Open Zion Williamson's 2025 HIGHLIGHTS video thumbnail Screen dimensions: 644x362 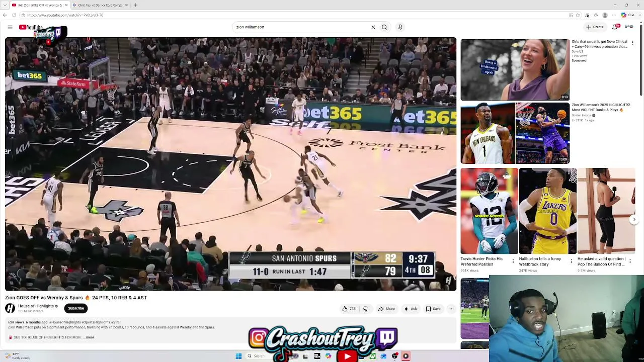515,133
